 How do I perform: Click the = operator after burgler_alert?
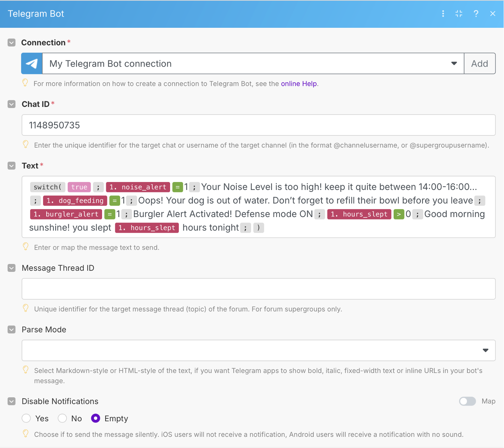point(110,214)
